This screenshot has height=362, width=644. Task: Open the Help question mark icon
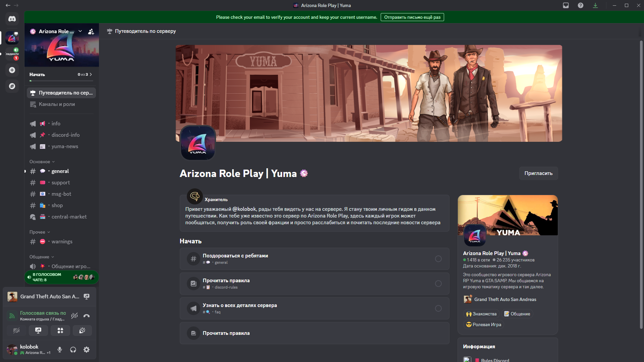click(581, 5)
